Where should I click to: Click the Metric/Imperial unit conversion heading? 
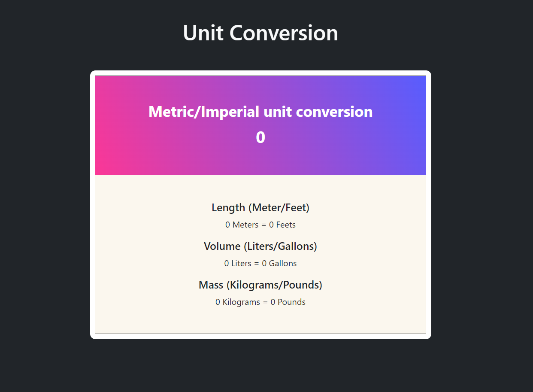(x=260, y=112)
